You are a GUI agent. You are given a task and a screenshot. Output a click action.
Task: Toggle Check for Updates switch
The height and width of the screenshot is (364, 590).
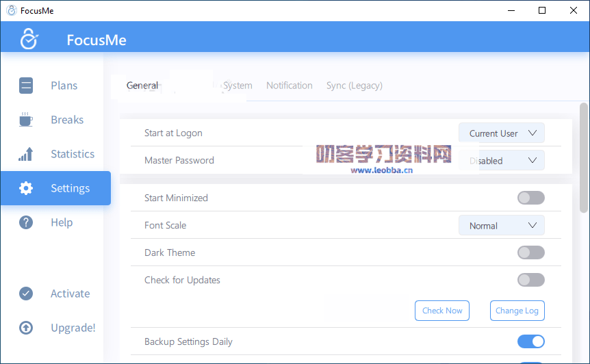click(531, 280)
